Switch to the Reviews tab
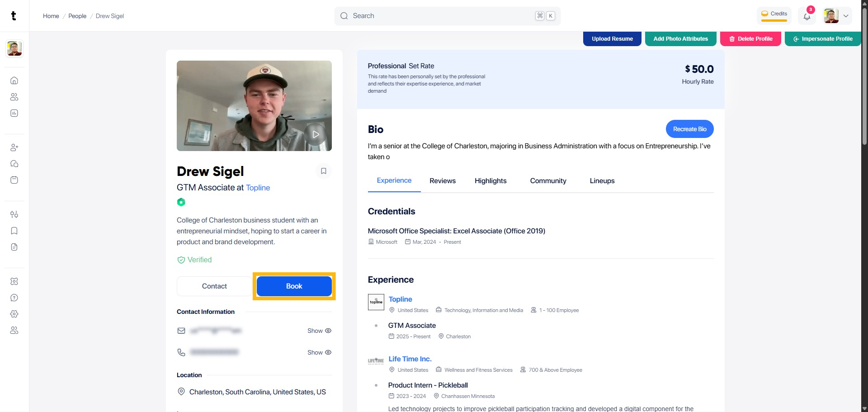Image resolution: width=868 pixels, height=412 pixels. tap(442, 181)
